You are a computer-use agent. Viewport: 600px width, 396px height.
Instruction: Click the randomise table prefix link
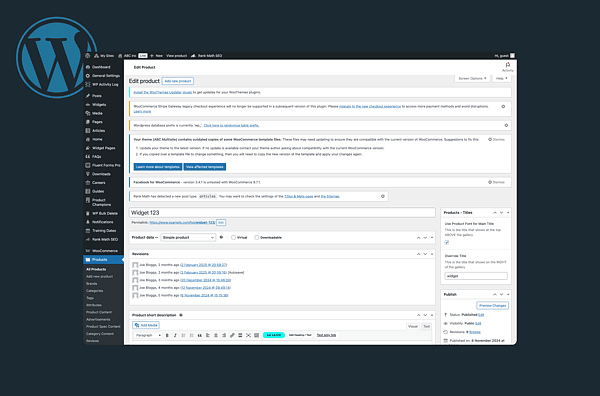click(x=231, y=125)
